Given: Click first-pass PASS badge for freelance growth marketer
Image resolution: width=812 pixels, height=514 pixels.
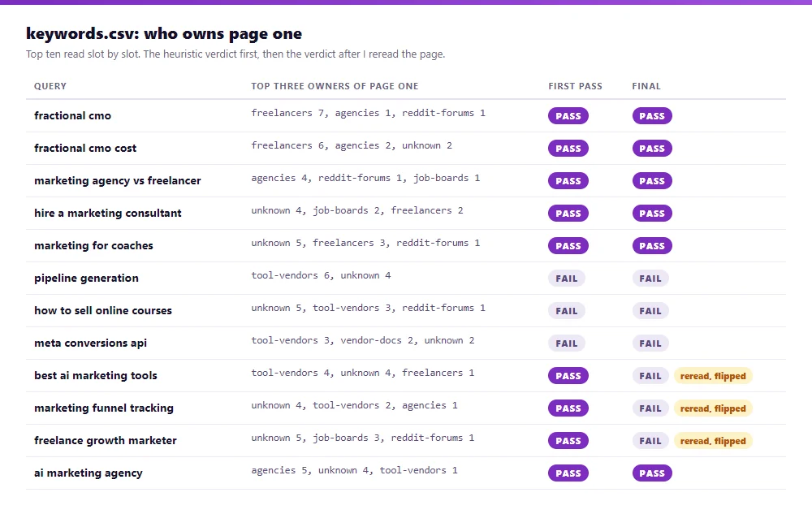Looking at the screenshot, I should pyautogui.click(x=568, y=441).
